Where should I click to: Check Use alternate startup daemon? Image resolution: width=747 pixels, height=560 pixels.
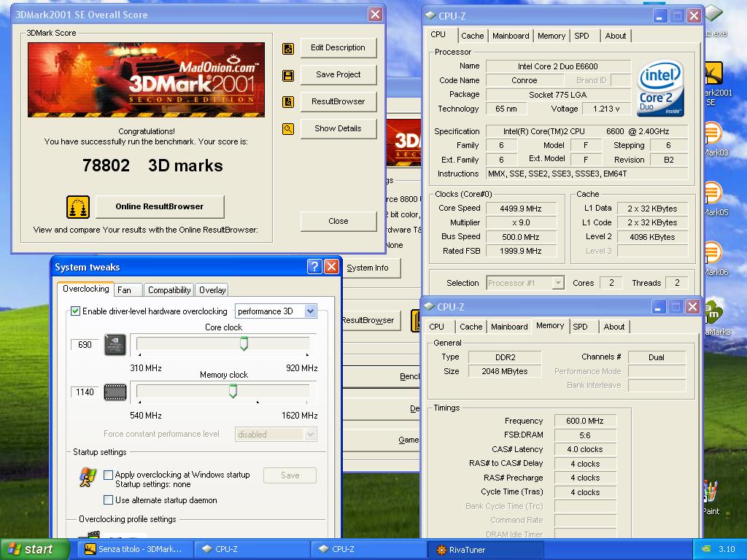point(108,500)
